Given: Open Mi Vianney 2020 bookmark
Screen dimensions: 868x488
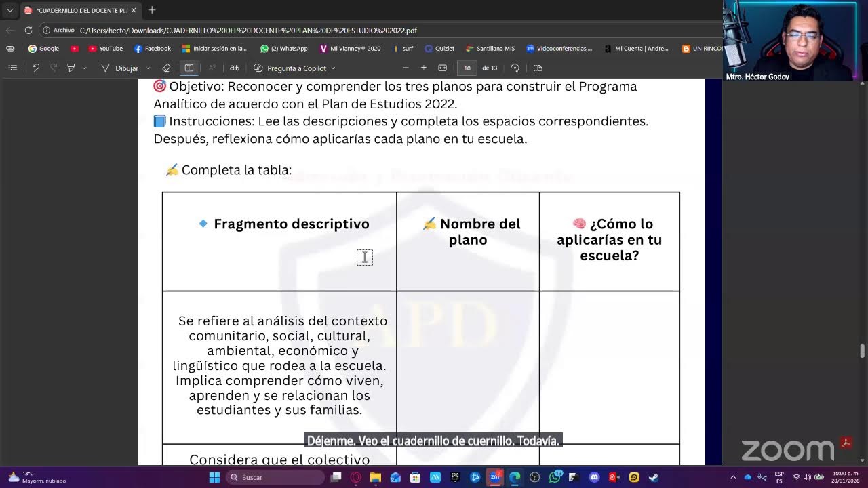Looking at the screenshot, I should point(350,49).
